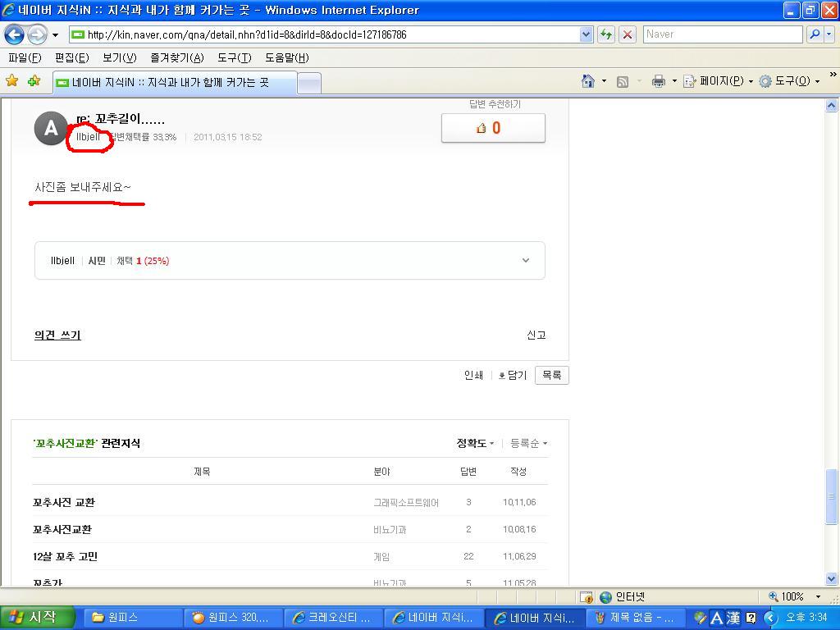Click the 게임 category cell

(381, 557)
